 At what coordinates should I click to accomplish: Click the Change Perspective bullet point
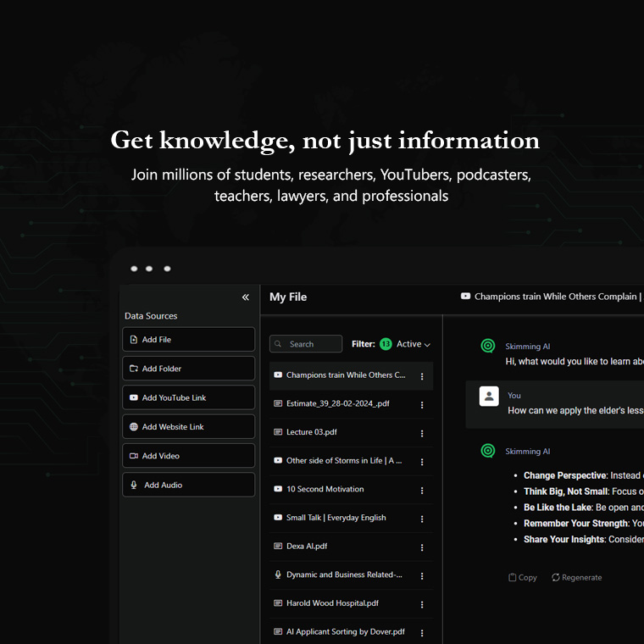584,475
